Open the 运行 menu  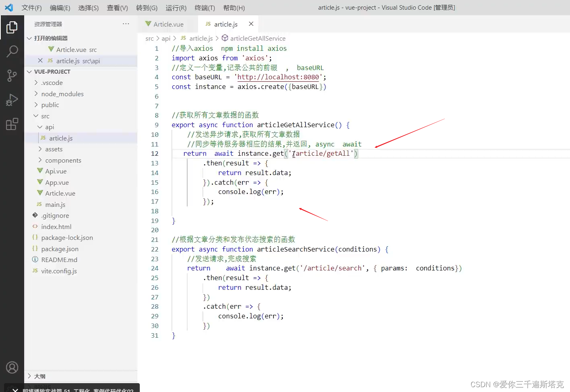click(x=176, y=7)
